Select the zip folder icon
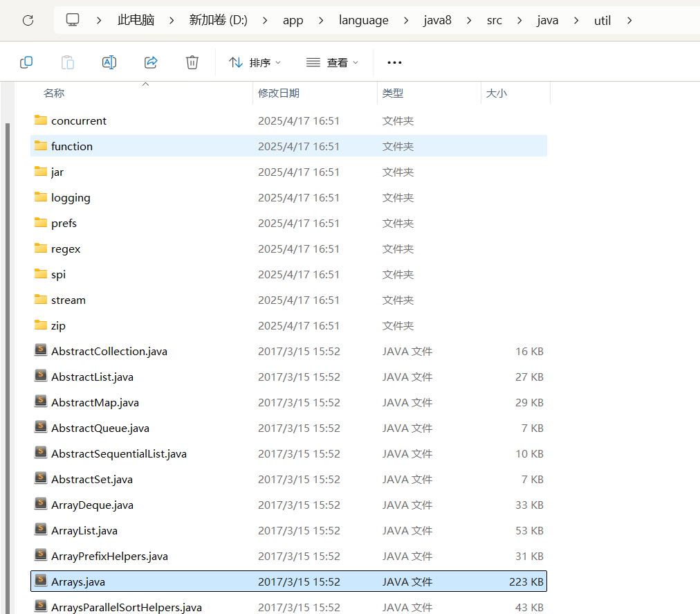Screen dimensions: 700x614 click(x=41, y=325)
